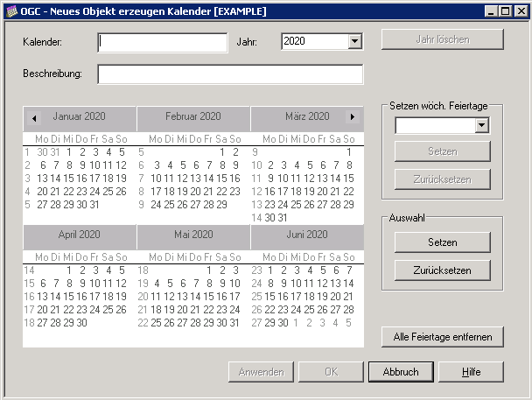Image resolution: width=532 pixels, height=400 pixels.
Task: Click week number 14 in März 2020
Action: (x=256, y=218)
